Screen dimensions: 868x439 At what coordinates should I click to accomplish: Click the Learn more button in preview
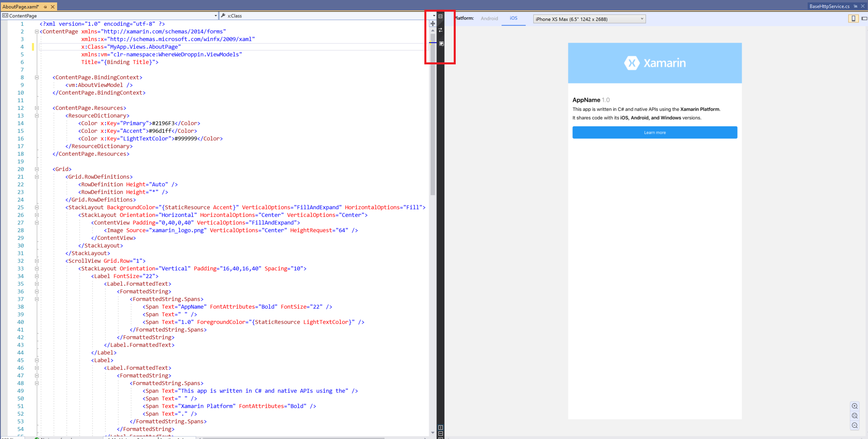[x=654, y=132]
